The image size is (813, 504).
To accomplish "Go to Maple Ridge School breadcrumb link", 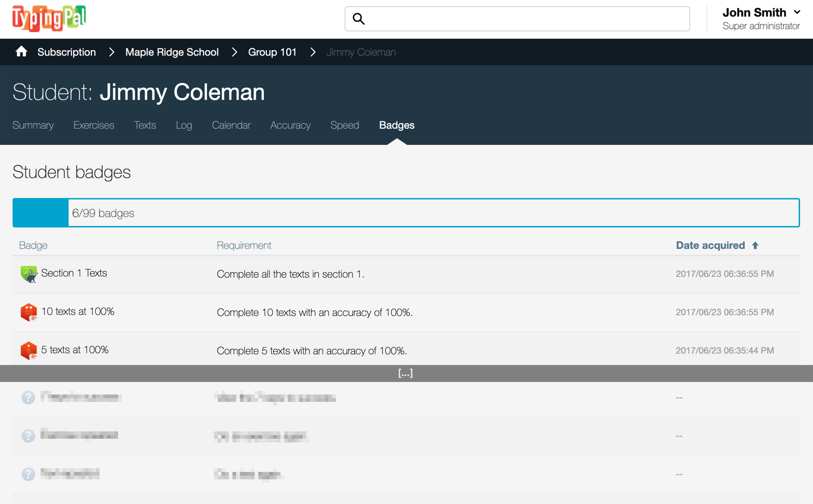I will pyautogui.click(x=172, y=52).
